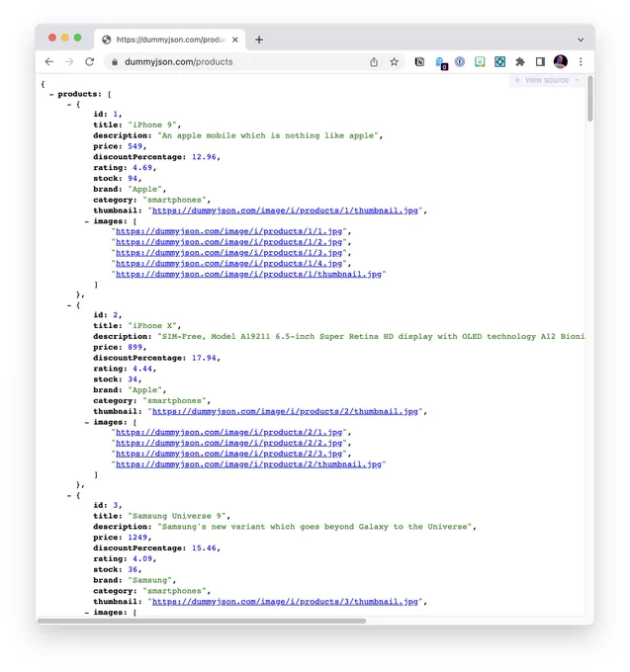Open the products/1/3.jpg image link

click(x=229, y=253)
